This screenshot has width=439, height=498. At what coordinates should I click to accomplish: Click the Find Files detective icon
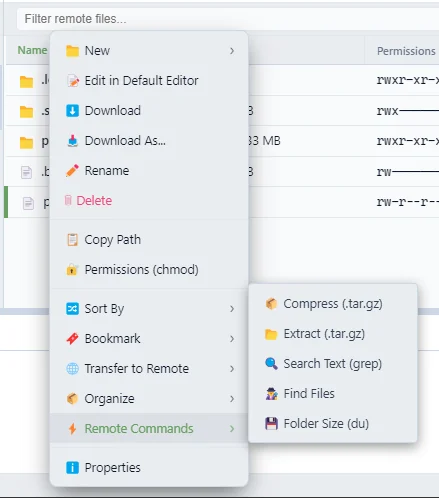[271, 394]
